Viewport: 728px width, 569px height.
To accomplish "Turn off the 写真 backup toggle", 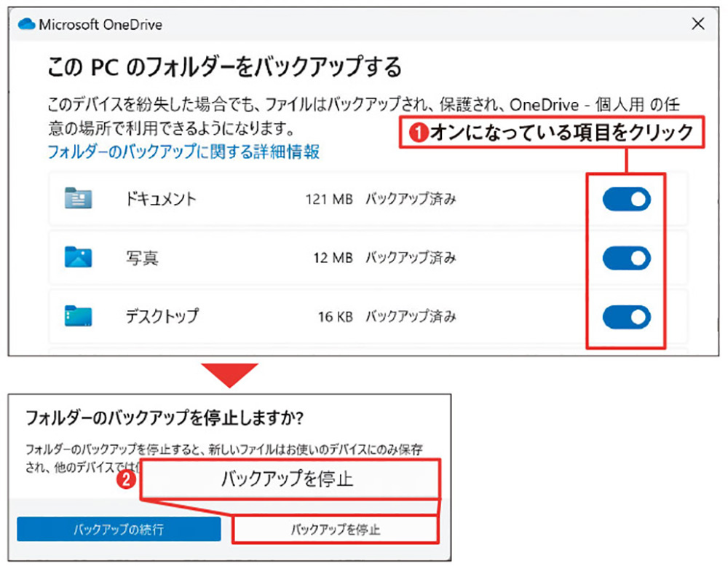I will (x=626, y=258).
